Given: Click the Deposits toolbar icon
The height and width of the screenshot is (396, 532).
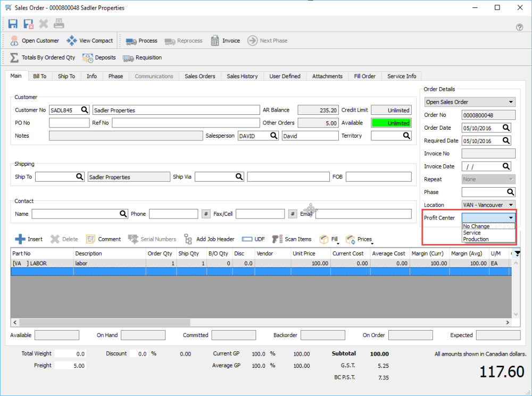Looking at the screenshot, I should coord(99,57).
